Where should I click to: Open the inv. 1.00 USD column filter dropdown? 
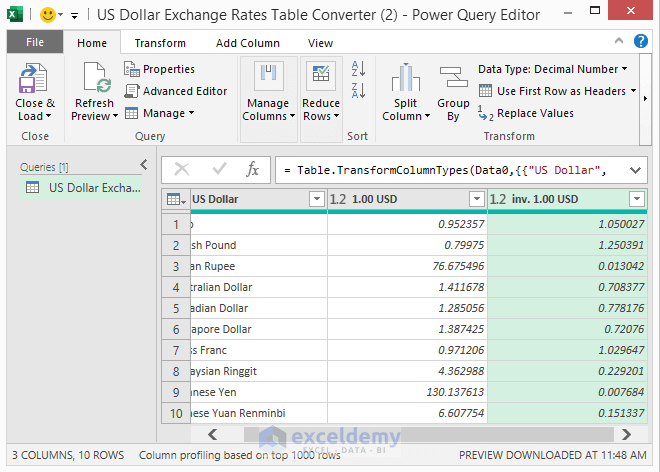[x=637, y=199]
